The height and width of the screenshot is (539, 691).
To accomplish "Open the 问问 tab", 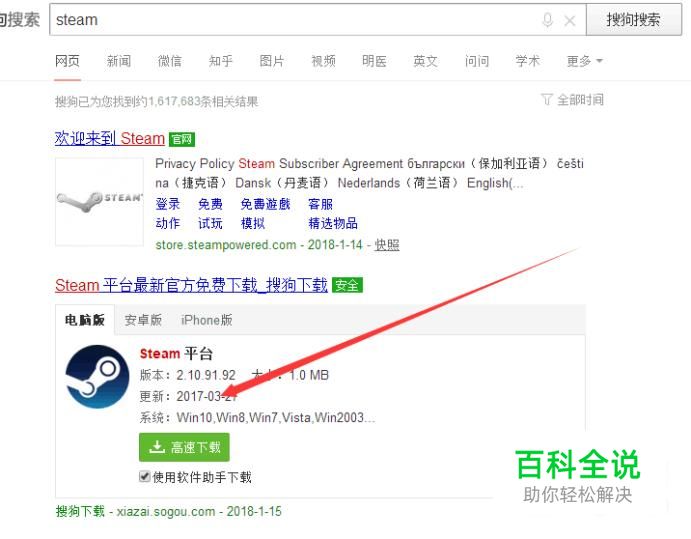I will point(477,61).
